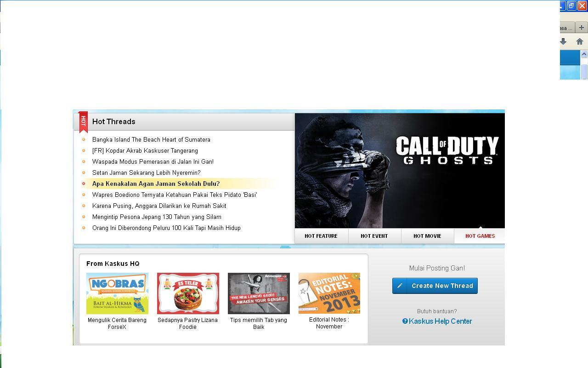Open "Waspada Modus Pemerasan di Jalan Ini Gan!"
Image resolution: width=588 pixels, height=368 pixels.
tap(153, 161)
